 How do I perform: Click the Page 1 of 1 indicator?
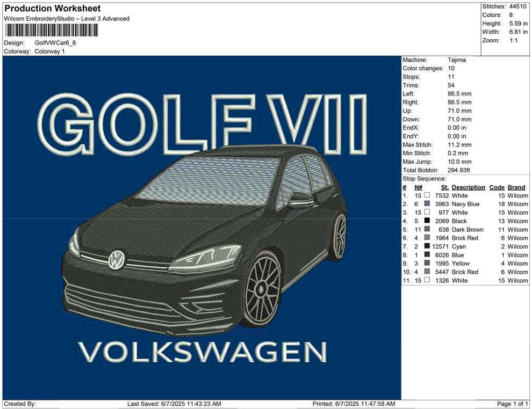(x=513, y=404)
